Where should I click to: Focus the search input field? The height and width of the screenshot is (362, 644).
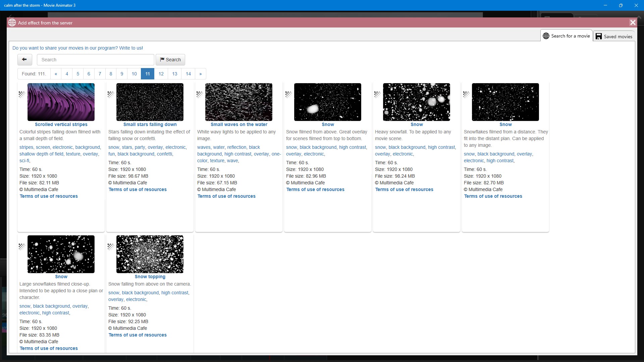coord(95,59)
